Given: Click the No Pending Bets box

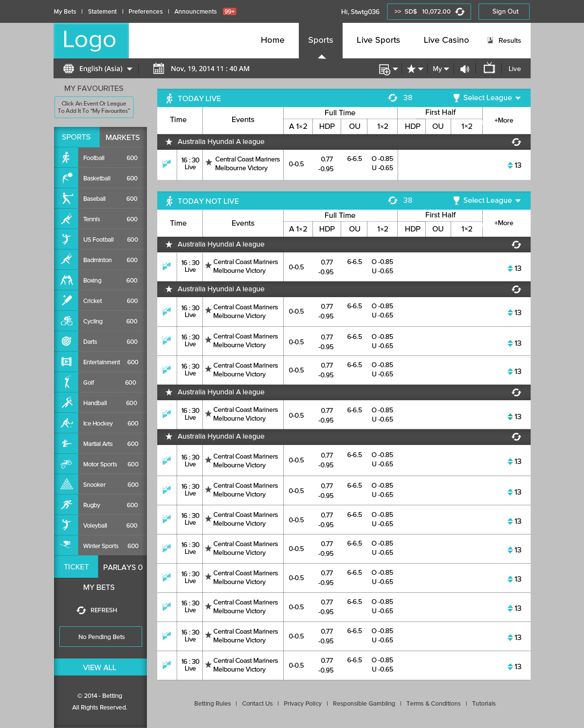Looking at the screenshot, I should tap(101, 637).
